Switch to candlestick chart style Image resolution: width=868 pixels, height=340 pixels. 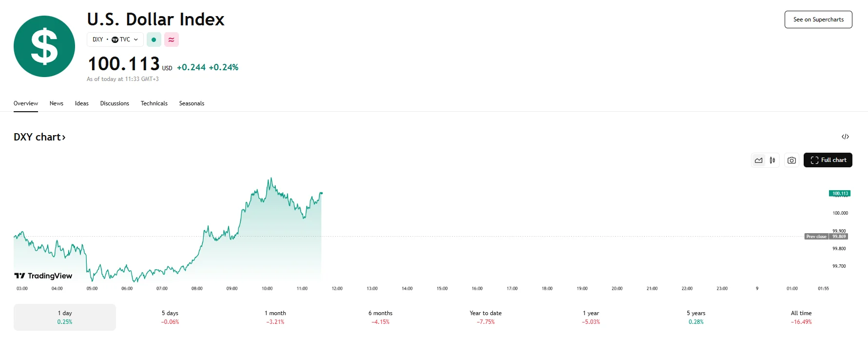[x=772, y=160]
